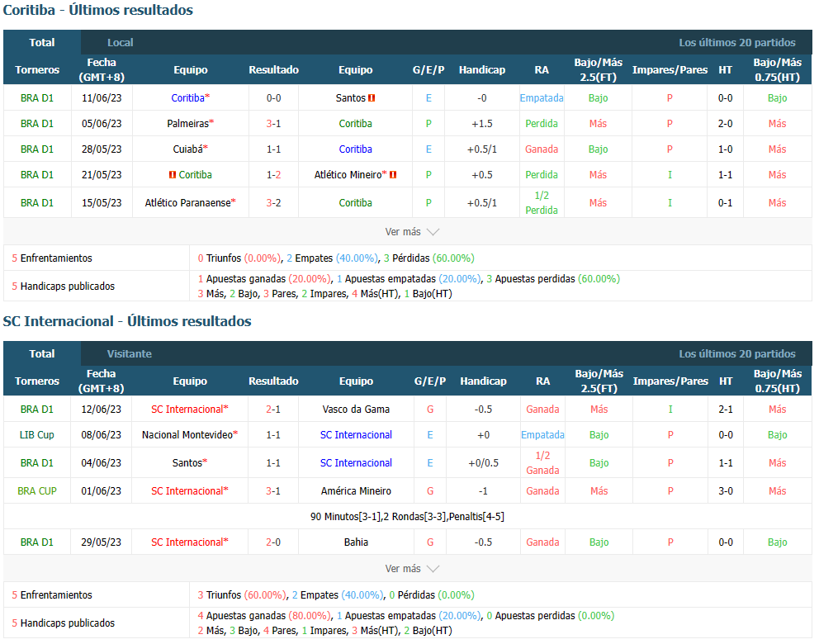This screenshot has width=819, height=644.
Task: Click 3 Apuestas perdidas (60.00%) text
Action: [553, 279]
